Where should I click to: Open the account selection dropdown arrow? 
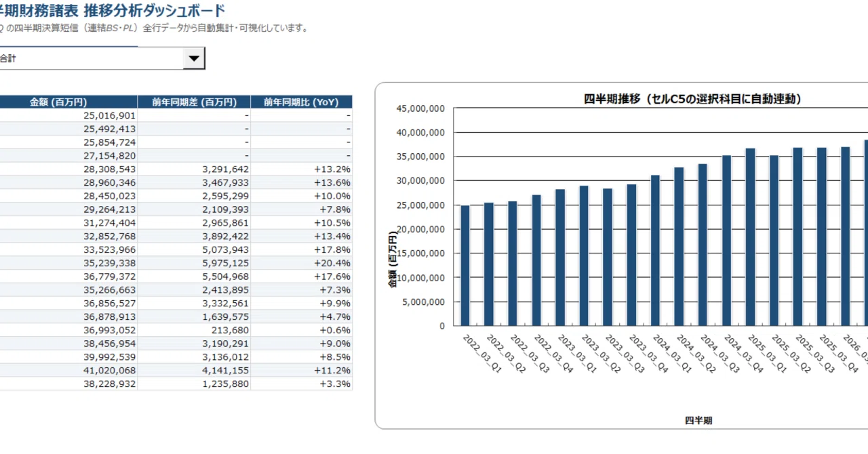point(194,58)
